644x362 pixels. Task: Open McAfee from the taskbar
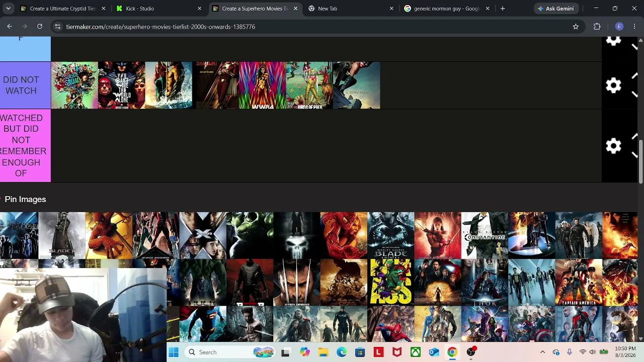click(397, 352)
